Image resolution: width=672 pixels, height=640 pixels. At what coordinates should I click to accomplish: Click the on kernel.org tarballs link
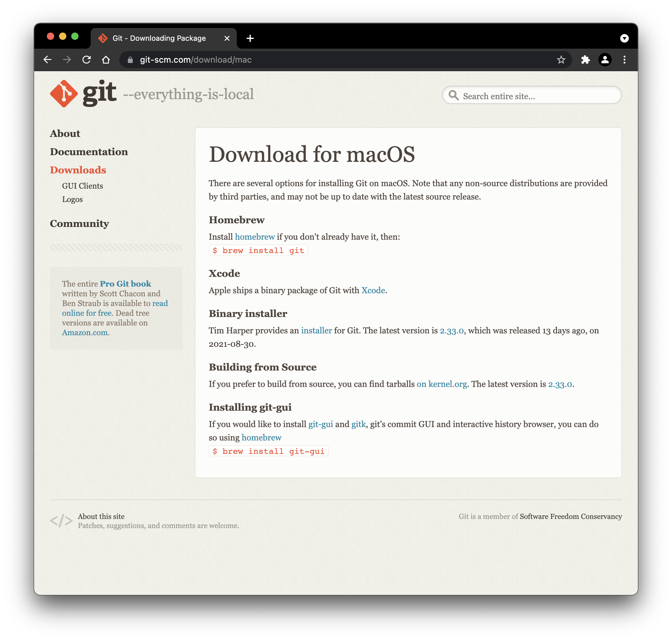(442, 384)
